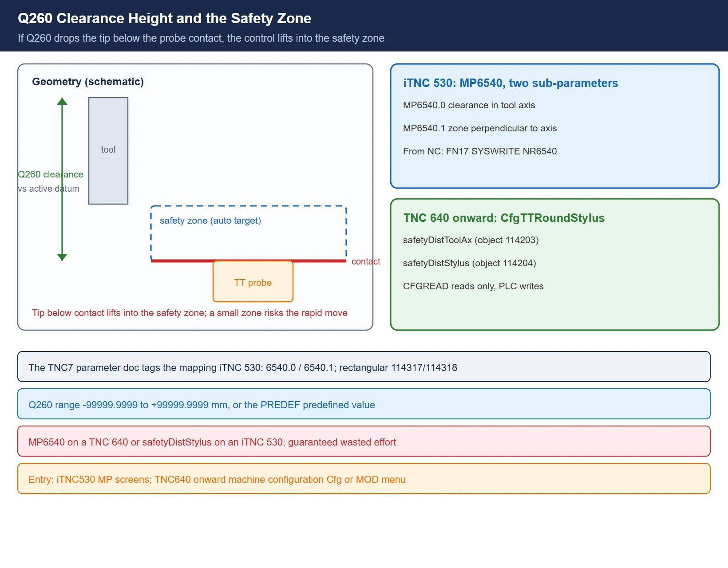The image size is (728, 568).
Task: Click the TNC7 parameter doc mapping note
Action: click(364, 367)
